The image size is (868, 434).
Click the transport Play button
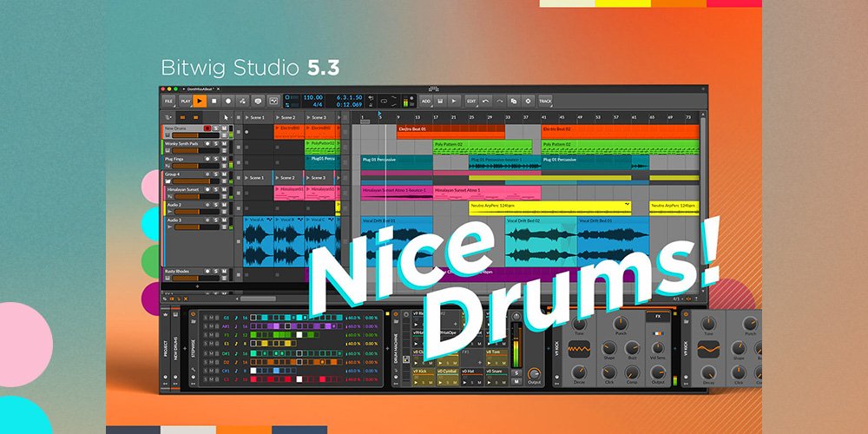coord(200,101)
